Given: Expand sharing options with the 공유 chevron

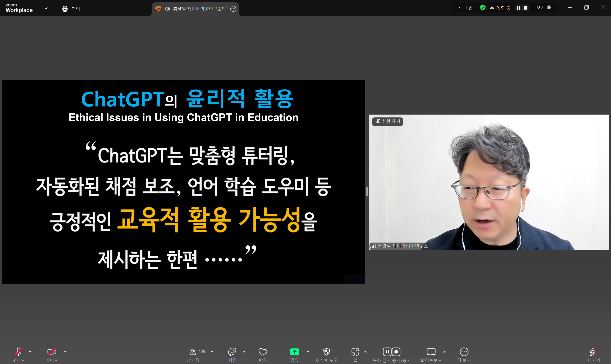Looking at the screenshot, I should click(x=308, y=352).
